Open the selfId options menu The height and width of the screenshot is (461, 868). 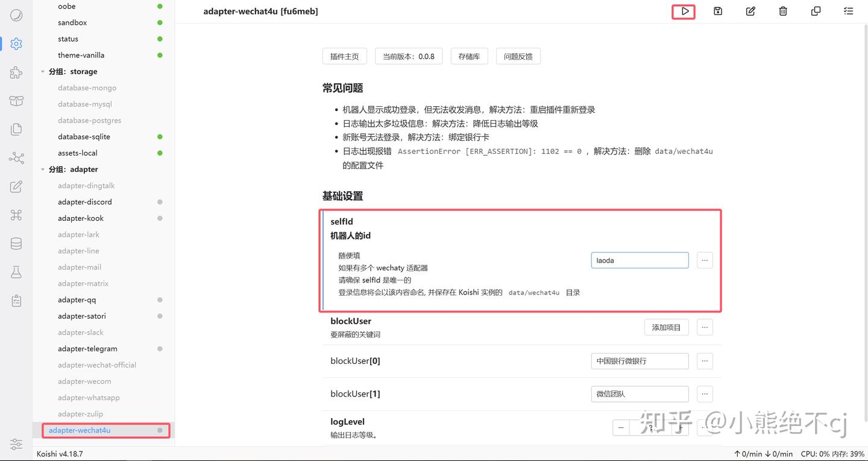705,261
